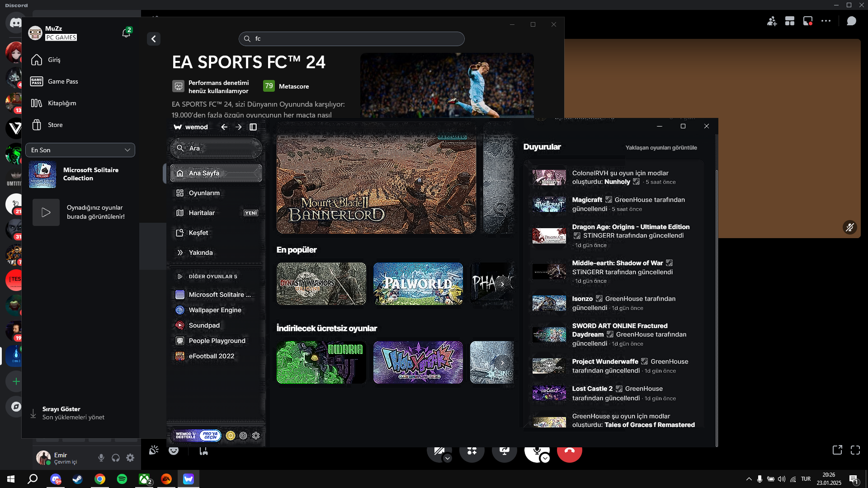
Task: Open Yakında in WeMod sidebar
Action: pyautogui.click(x=216, y=253)
